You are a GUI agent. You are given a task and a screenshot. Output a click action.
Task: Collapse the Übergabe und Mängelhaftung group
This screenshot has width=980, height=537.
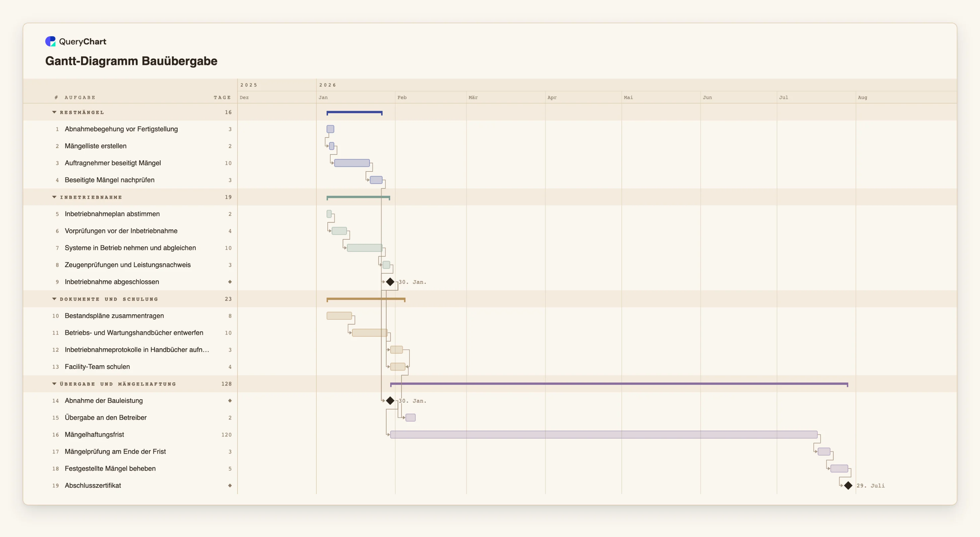pos(55,384)
